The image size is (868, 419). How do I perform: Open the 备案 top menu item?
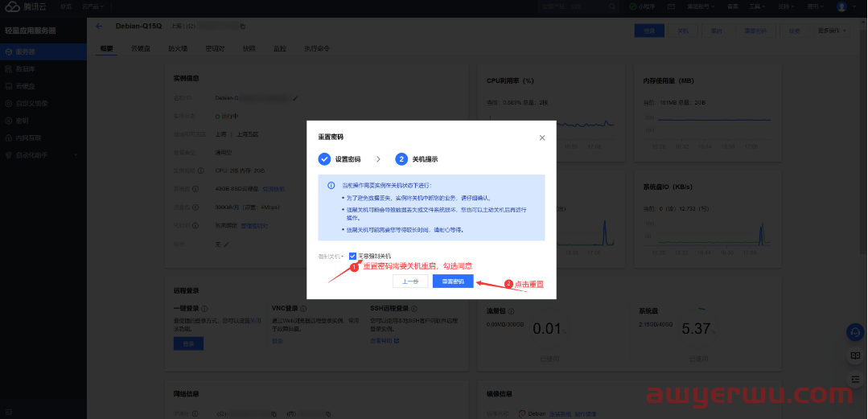732,6
